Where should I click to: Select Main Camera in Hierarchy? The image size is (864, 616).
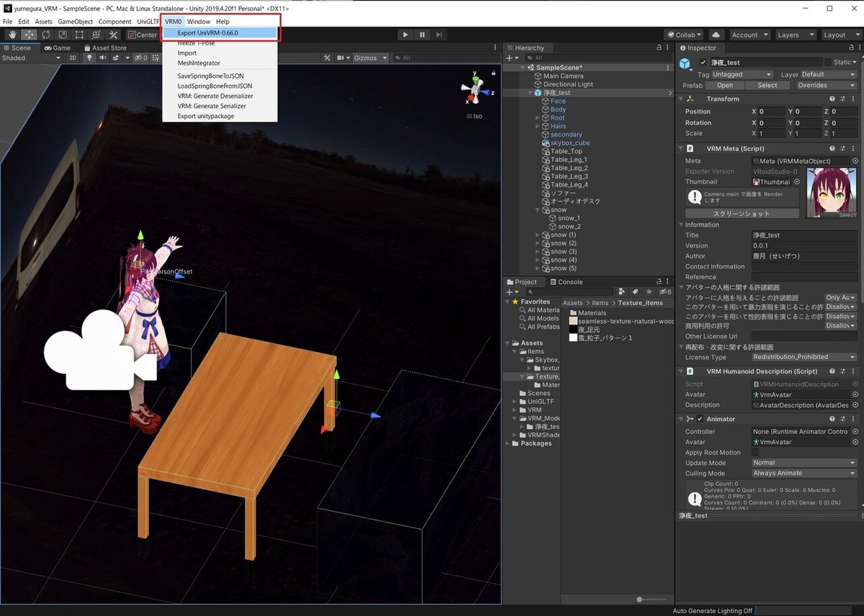tap(563, 76)
